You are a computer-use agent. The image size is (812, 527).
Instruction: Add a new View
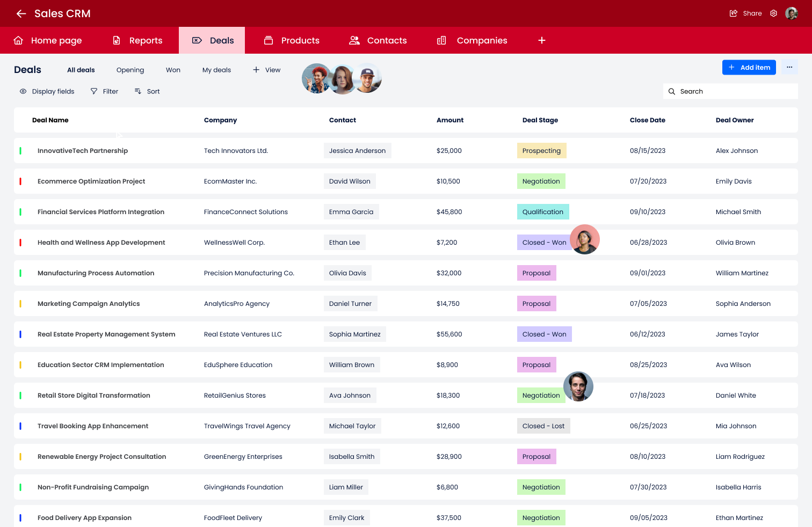267,70
